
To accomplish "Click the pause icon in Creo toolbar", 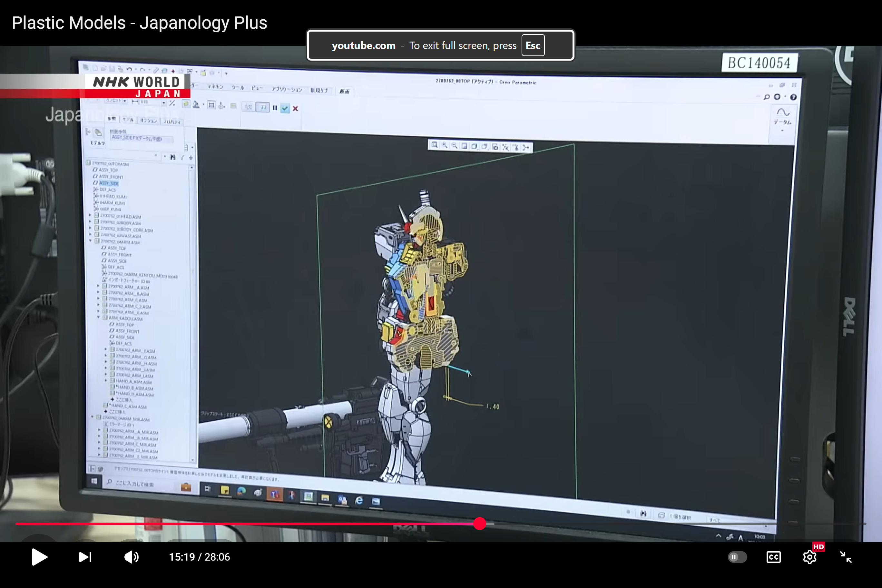I will pos(275,108).
